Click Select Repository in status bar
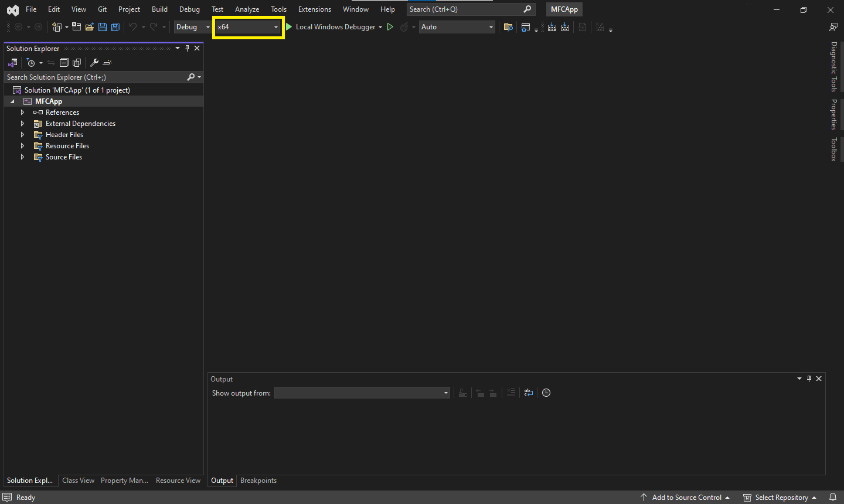The image size is (844, 504). (780, 498)
